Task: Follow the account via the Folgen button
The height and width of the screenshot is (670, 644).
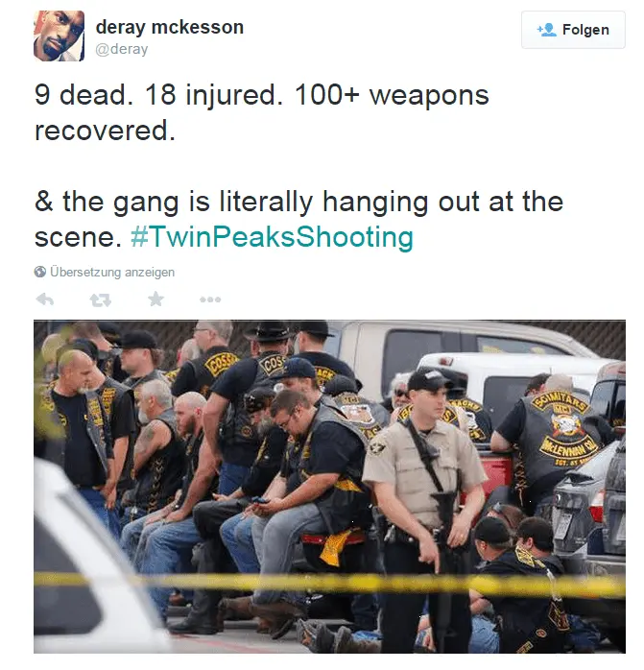Action: coord(573,30)
